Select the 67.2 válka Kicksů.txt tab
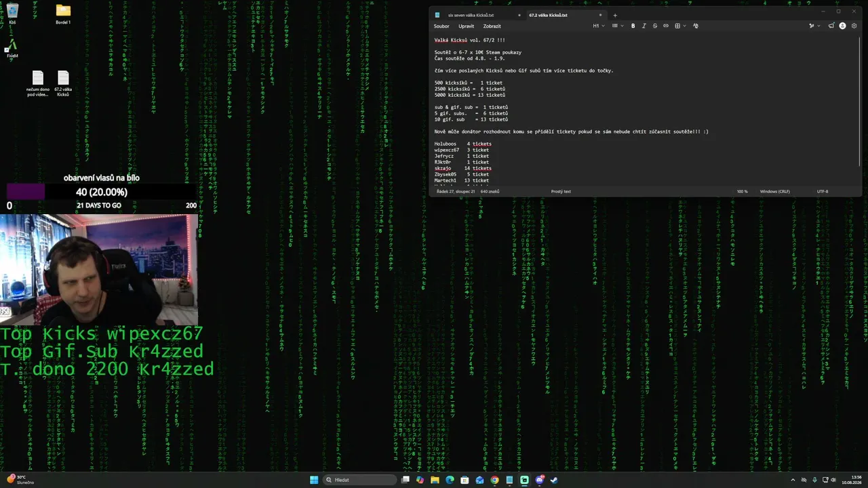 pyautogui.click(x=549, y=15)
